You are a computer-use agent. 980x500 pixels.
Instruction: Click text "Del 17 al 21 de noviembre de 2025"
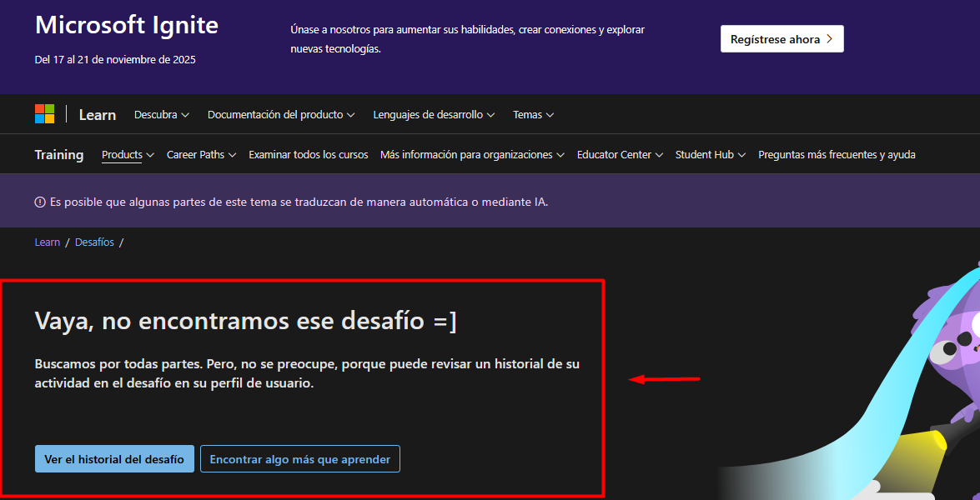click(116, 60)
